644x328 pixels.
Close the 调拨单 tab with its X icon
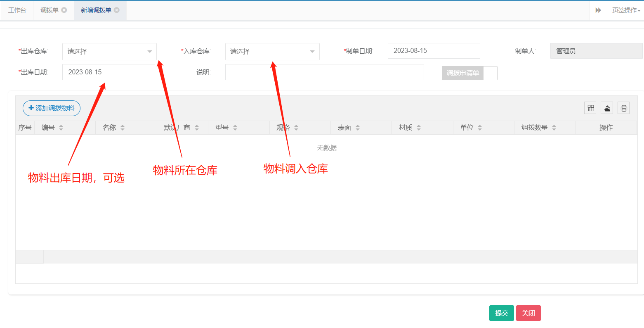64,10
